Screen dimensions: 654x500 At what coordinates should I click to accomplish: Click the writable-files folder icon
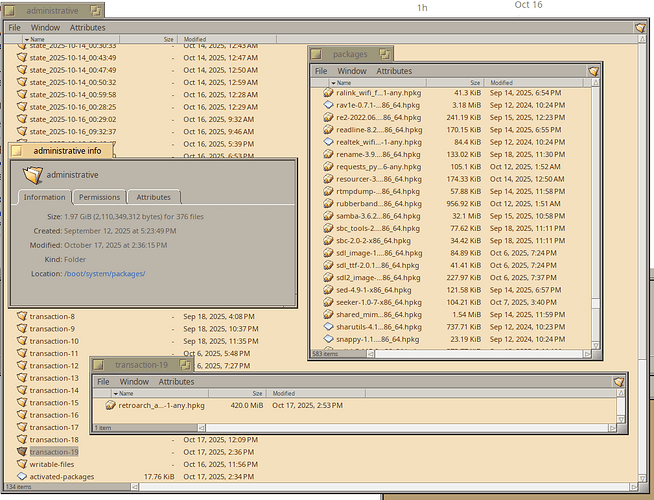pyautogui.click(x=22, y=464)
